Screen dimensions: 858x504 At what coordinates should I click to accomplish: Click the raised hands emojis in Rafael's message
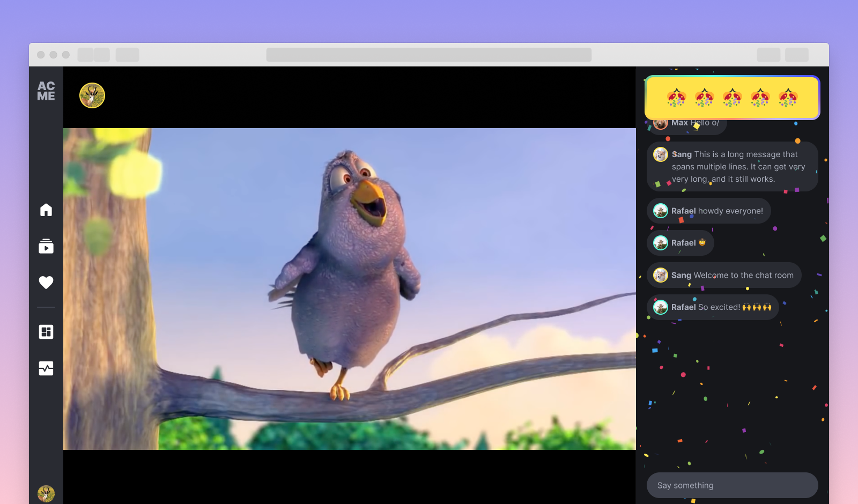pyautogui.click(x=757, y=307)
